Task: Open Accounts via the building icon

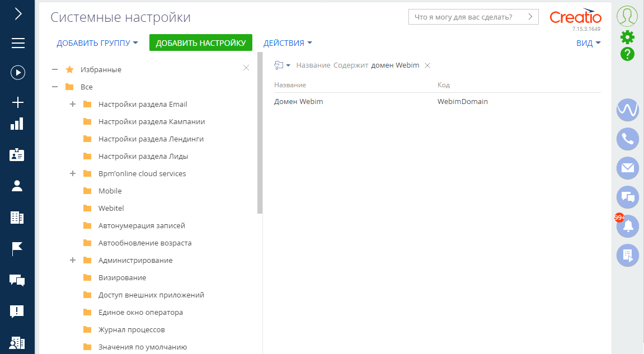Action: 17,216
